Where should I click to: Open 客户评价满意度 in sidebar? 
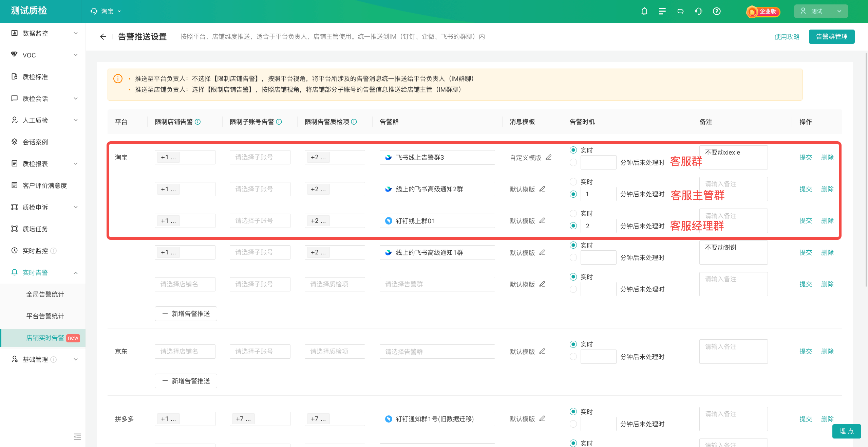pos(44,185)
